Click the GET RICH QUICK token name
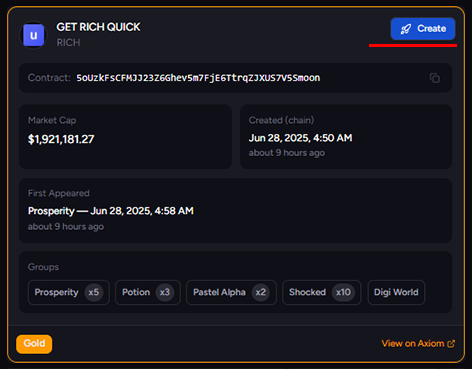Screen dimensions: 472x369 98,27
